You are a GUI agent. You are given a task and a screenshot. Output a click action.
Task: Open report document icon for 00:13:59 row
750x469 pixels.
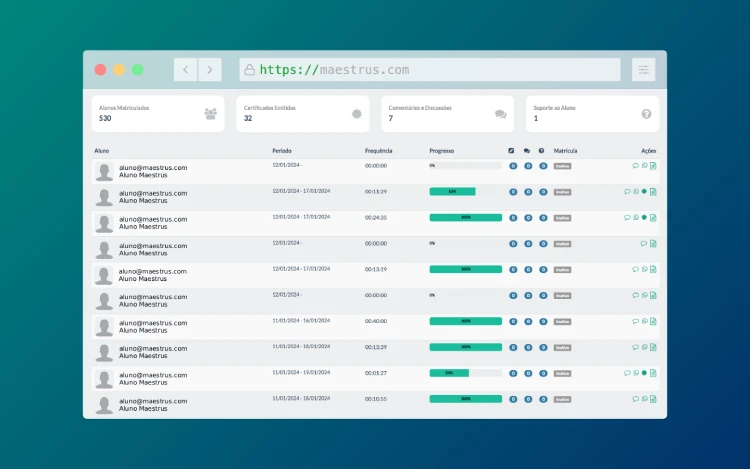coord(653,269)
